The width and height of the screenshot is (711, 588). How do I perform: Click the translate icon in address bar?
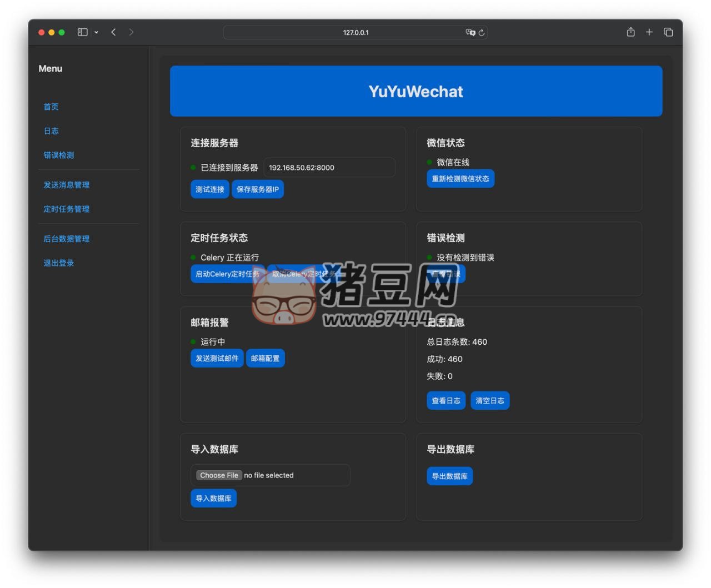point(470,32)
